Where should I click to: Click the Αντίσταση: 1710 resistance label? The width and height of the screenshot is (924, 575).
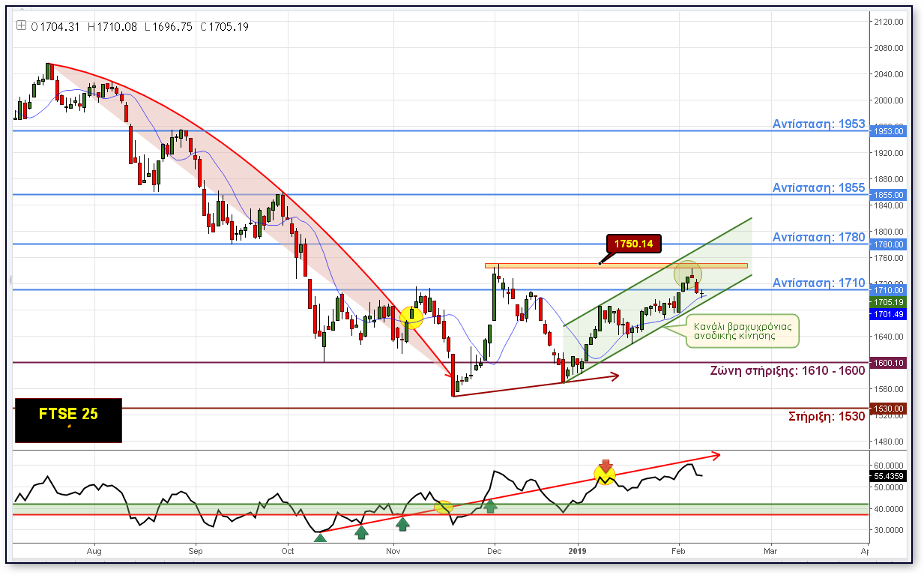[818, 283]
